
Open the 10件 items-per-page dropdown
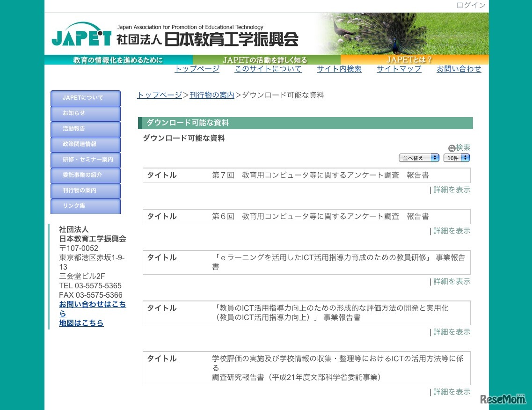click(456, 158)
